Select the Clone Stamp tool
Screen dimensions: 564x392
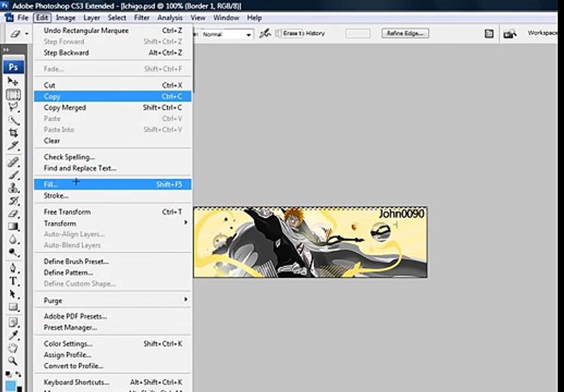(x=13, y=188)
